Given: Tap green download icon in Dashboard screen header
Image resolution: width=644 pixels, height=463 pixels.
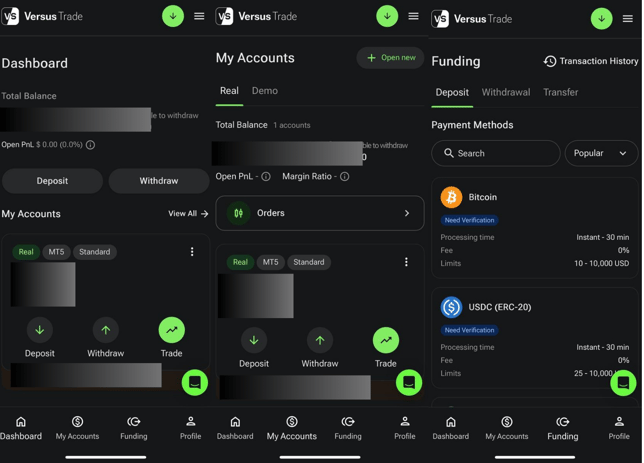Looking at the screenshot, I should [x=173, y=16].
